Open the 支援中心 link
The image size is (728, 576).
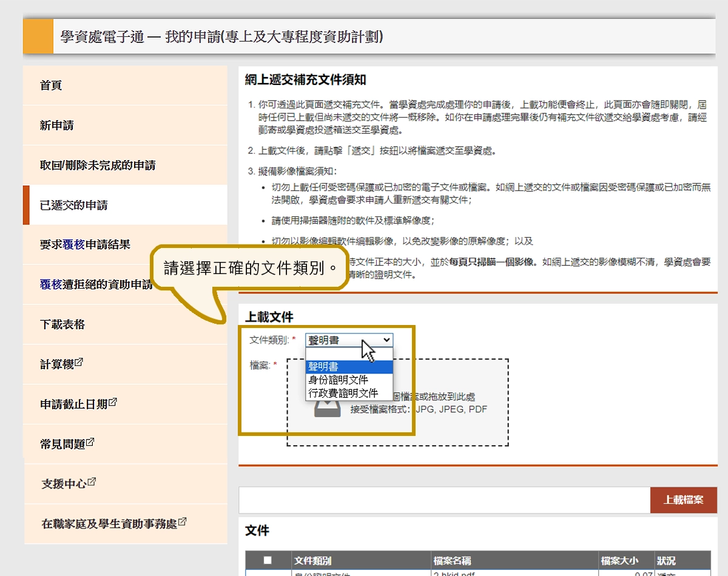pyautogui.click(x=69, y=484)
